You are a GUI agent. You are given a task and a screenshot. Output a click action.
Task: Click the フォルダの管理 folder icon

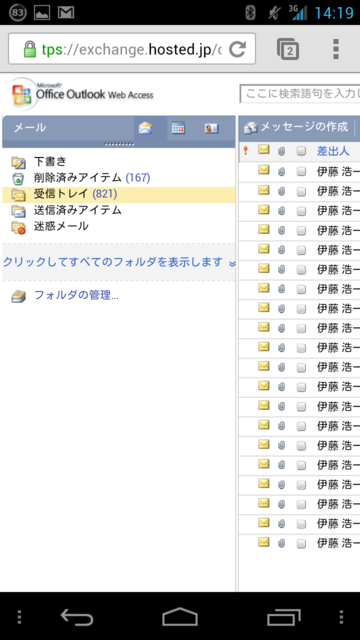(18, 296)
